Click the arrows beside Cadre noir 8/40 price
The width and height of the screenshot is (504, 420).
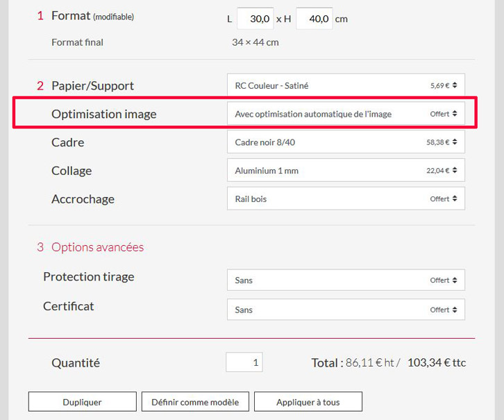(x=455, y=142)
